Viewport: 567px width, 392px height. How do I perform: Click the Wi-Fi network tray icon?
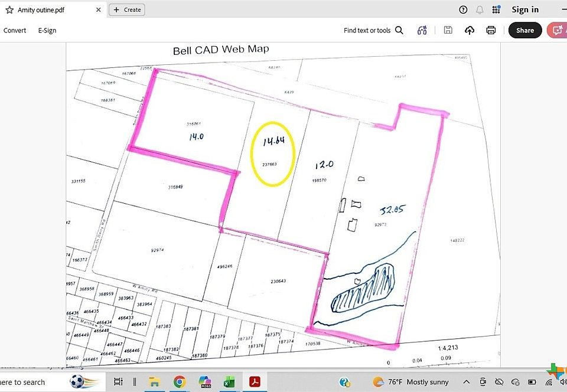point(549,383)
